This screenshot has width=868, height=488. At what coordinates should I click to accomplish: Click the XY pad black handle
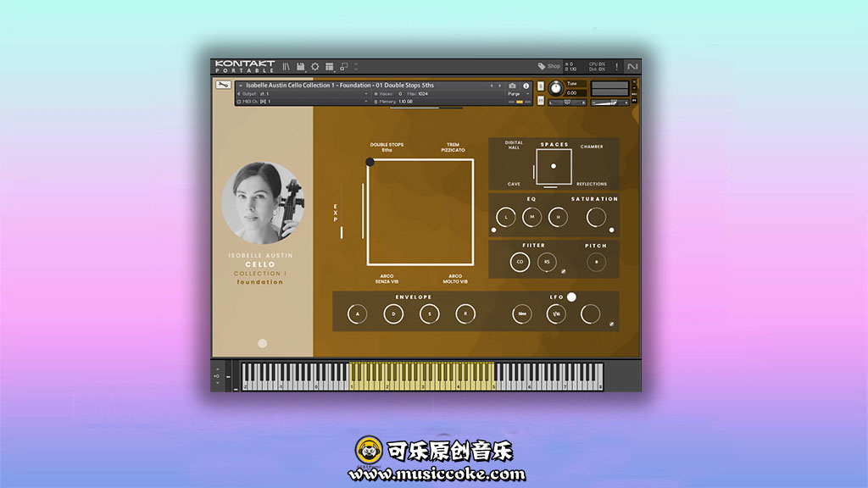point(370,162)
